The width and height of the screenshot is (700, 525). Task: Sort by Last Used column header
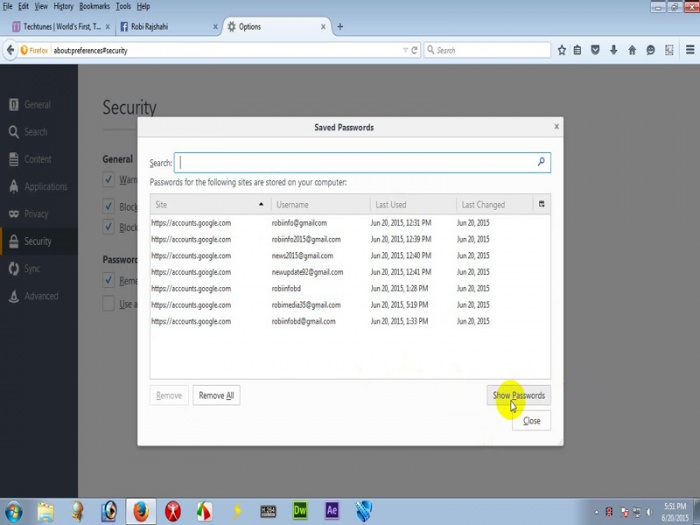(413, 204)
